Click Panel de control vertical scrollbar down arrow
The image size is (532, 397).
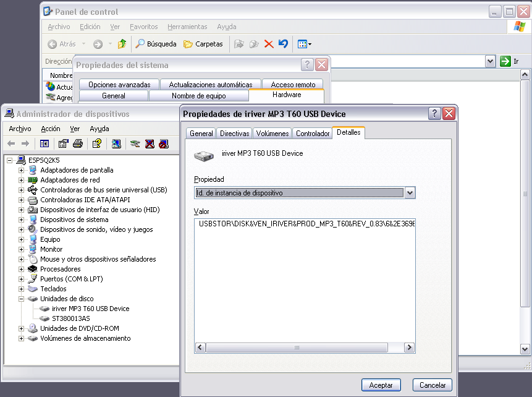(525, 349)
